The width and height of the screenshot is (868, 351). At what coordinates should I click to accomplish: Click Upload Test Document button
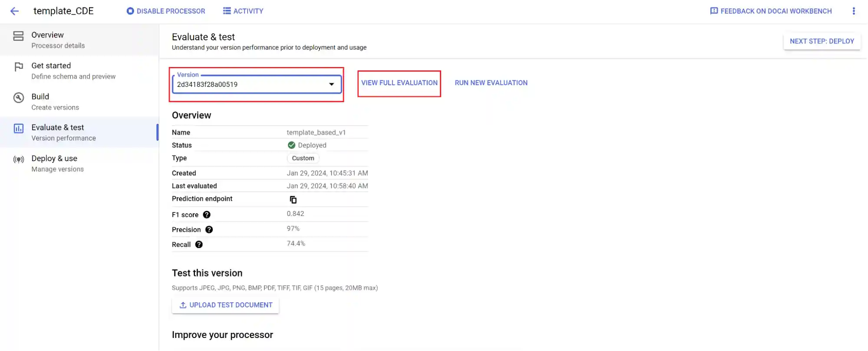click(x=225, y=305)
